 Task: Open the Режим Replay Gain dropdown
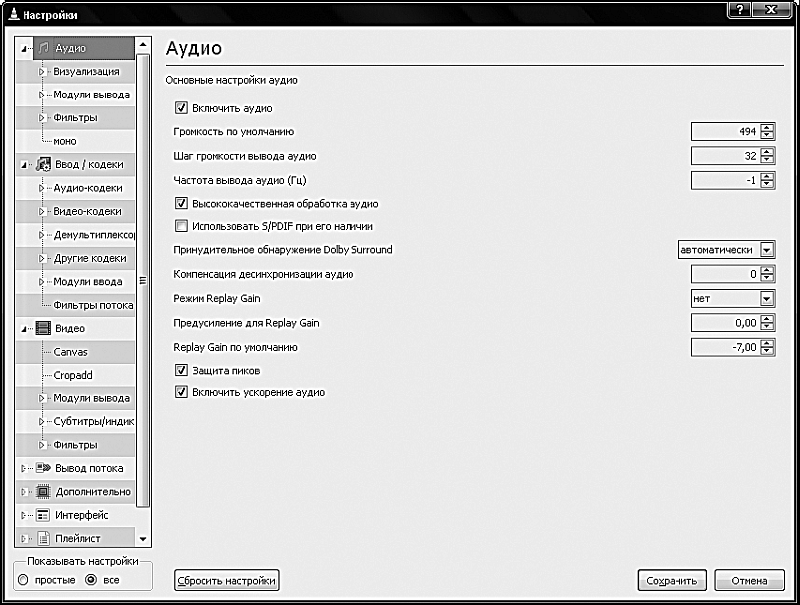(x=733, y=298)
